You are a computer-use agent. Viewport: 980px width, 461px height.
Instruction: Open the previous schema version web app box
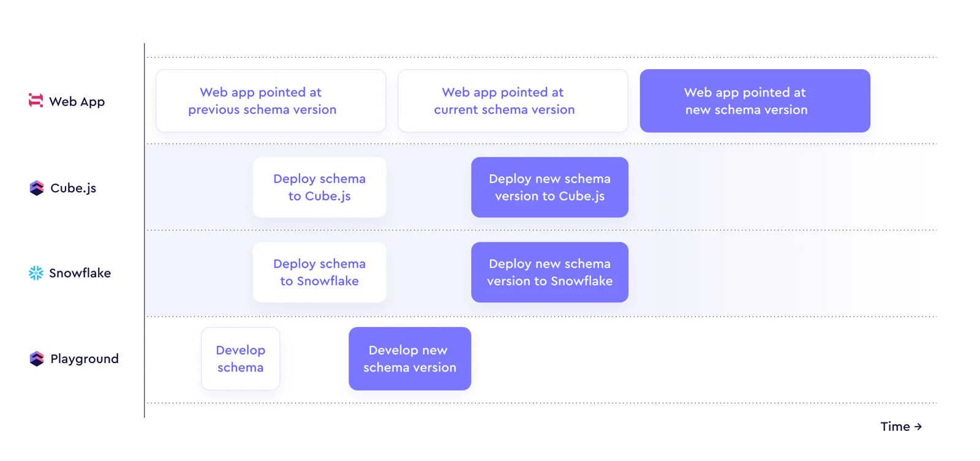point(271,101)
